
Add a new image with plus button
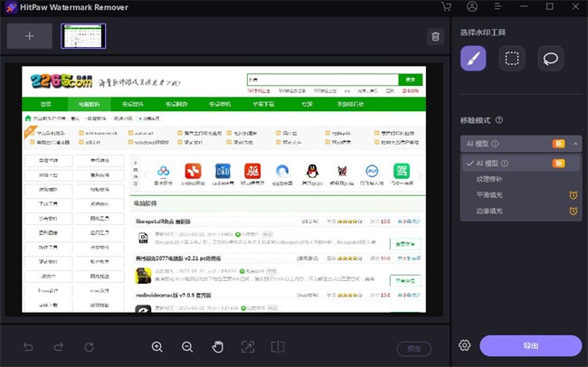[29, 36]
